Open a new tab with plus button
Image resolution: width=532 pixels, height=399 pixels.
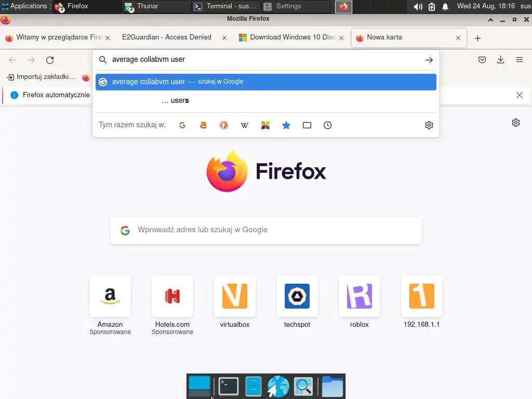point(478,38)
